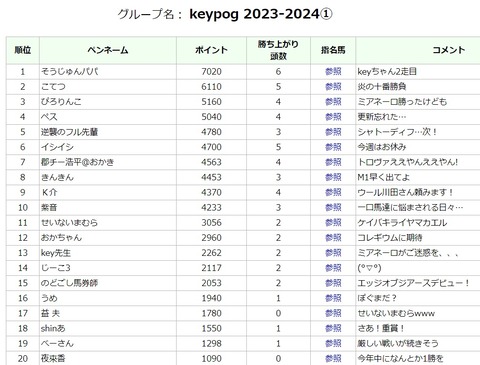Viewport: 480px width, 365px height.
Task: Open the 参照 link for key先生
Action: click(x=333, y=253)
